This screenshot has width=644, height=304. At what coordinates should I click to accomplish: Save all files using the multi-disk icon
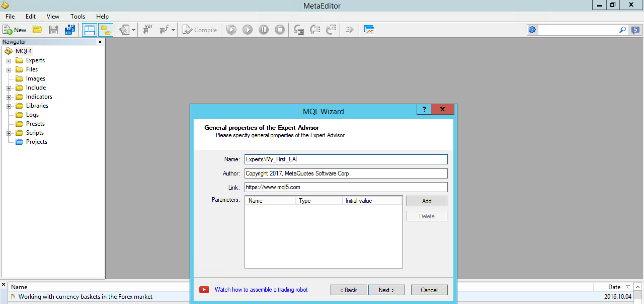coord(70,30)
